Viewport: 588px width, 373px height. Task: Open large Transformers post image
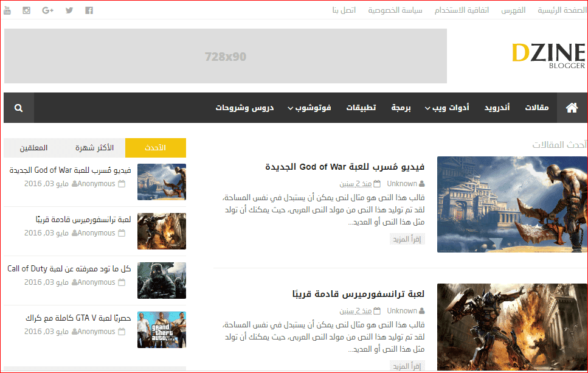tap(512, 327)
